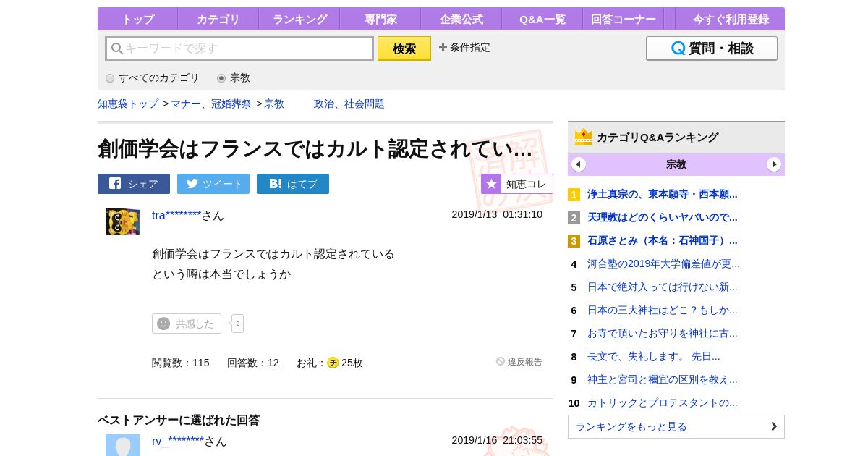The width and height of the screenshot is (868, 456).
Task: Open ranking item 長文で、失礼します。 先日...
Action: [654, 356]
